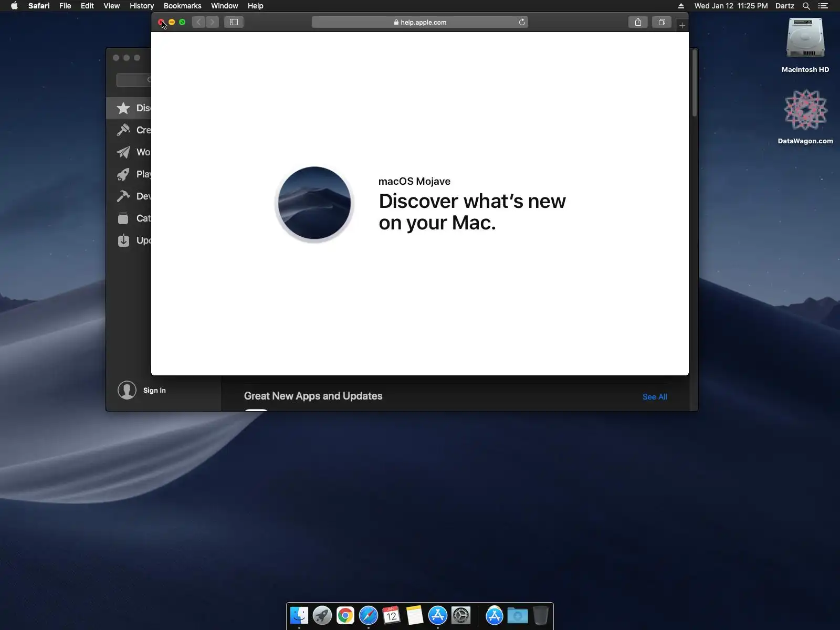Open the Window menu
Image resolution: width=840 pixels, height=630 pixels.
coord(224,6)
